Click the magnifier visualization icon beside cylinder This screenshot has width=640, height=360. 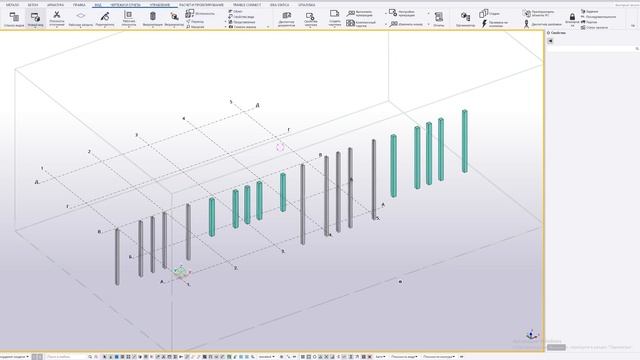coord(174,16)
